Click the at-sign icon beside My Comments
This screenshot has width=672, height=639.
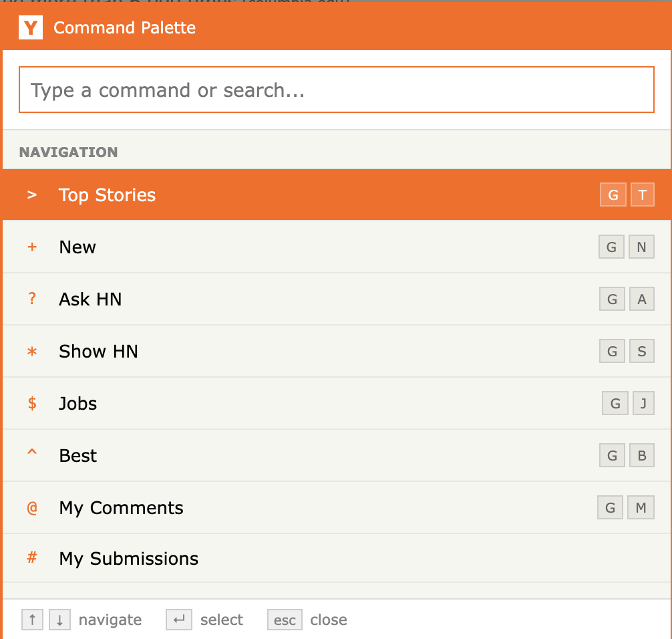click(32, 508)
